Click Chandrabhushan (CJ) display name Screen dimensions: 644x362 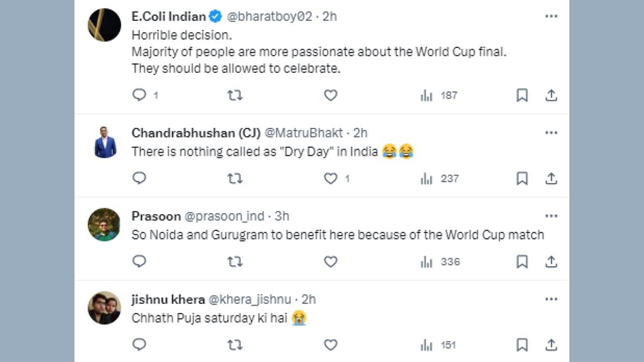click(x=196, y=133)
